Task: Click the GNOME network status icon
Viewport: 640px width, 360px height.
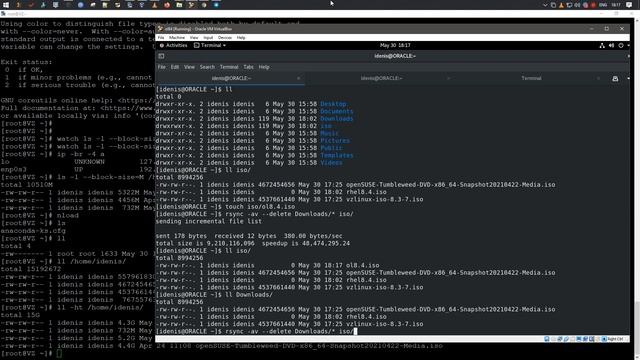Action: [x=602, y=45]
